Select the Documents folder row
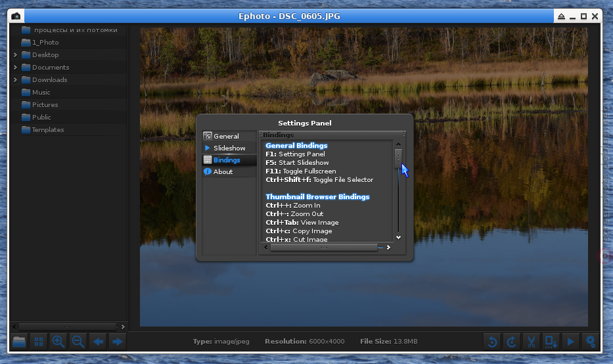 68,67
